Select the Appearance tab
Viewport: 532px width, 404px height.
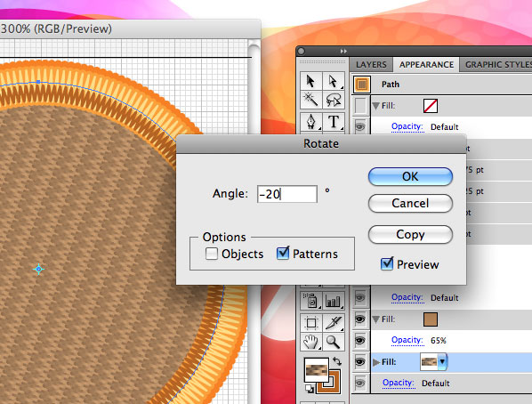(x=426, y=64)
